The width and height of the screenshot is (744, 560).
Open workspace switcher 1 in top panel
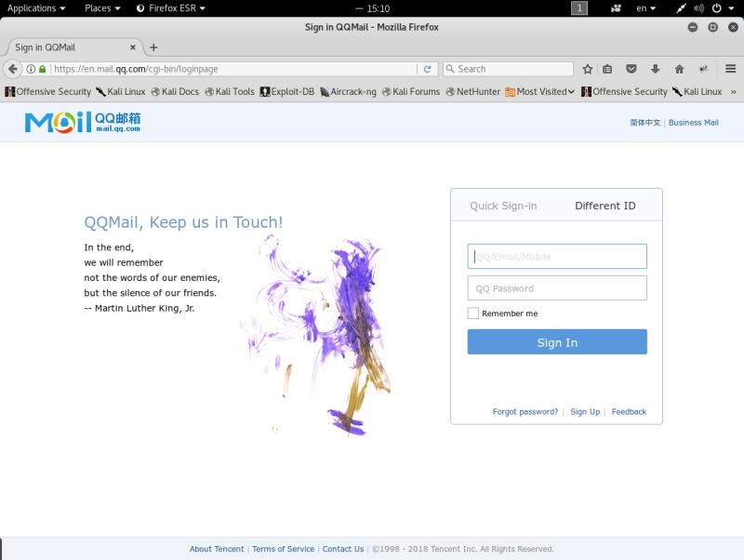[578, 8]
